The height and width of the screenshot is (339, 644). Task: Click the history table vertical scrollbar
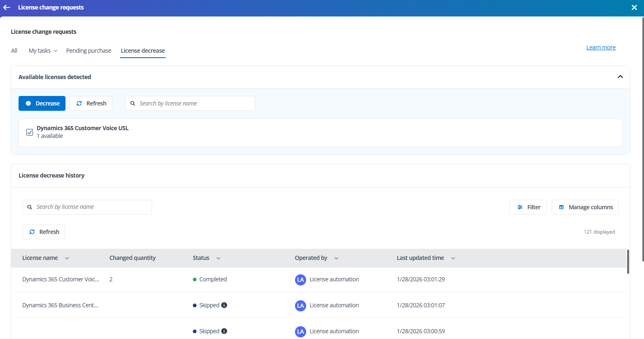tap(628, 262)
